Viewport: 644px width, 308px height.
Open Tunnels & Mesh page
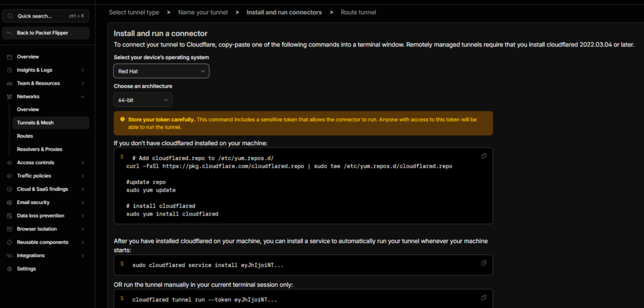coord(51,123)
